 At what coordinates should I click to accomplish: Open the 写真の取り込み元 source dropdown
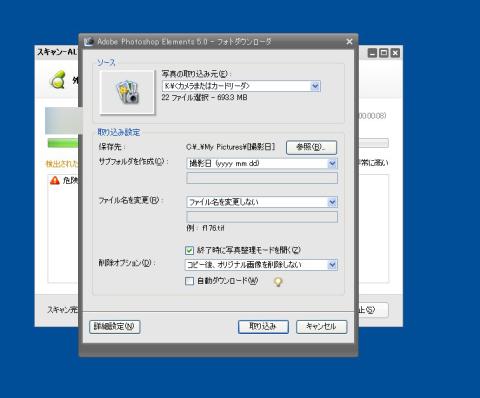pos(241,86)
